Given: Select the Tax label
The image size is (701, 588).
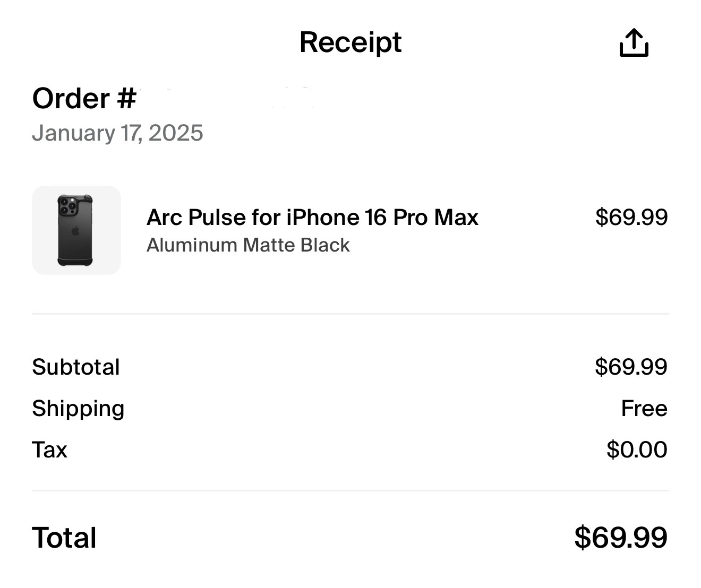Looking at the screenshot, I should (49, 449).
